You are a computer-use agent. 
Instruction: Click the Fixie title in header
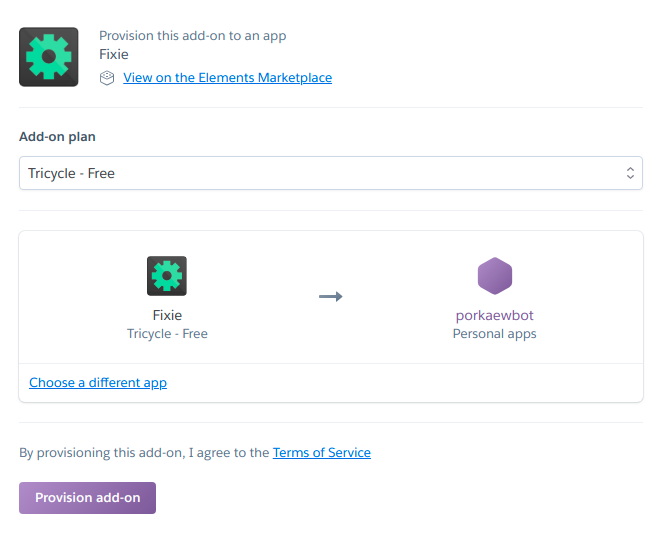pos(114,54)
